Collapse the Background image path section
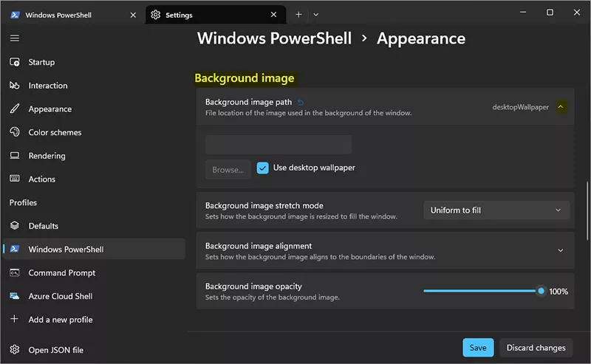 561,107
